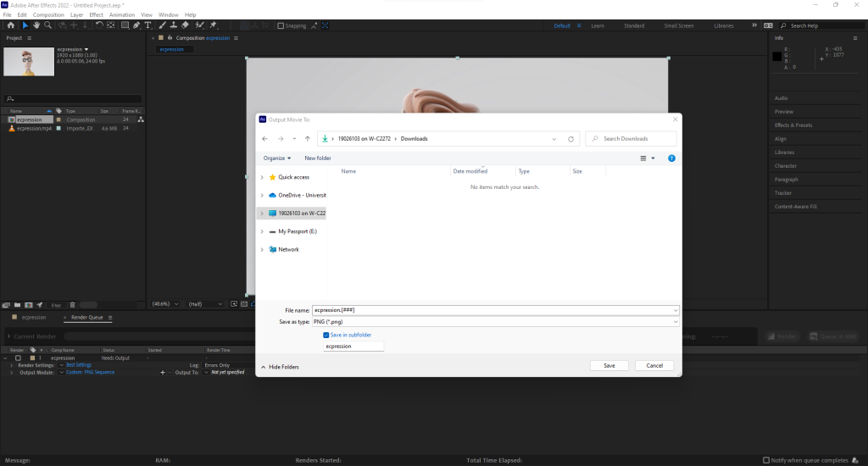Expand Quick access in folder tree
Image resolution: width=868 pixels, height=466 pixels.
click(262, 177)
